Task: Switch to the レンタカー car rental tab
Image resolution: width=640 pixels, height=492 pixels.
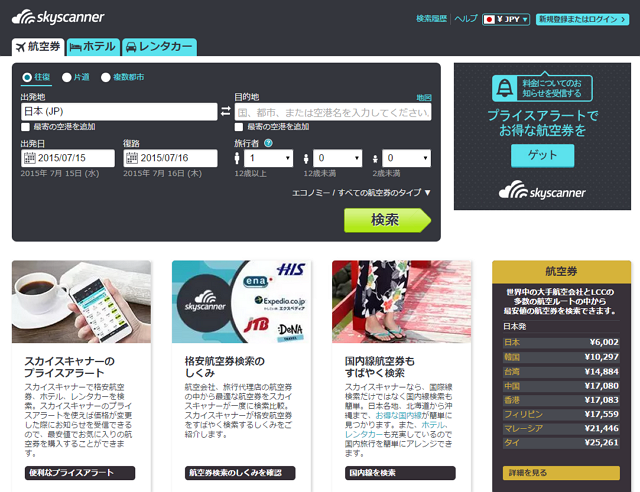Action: 159,47
